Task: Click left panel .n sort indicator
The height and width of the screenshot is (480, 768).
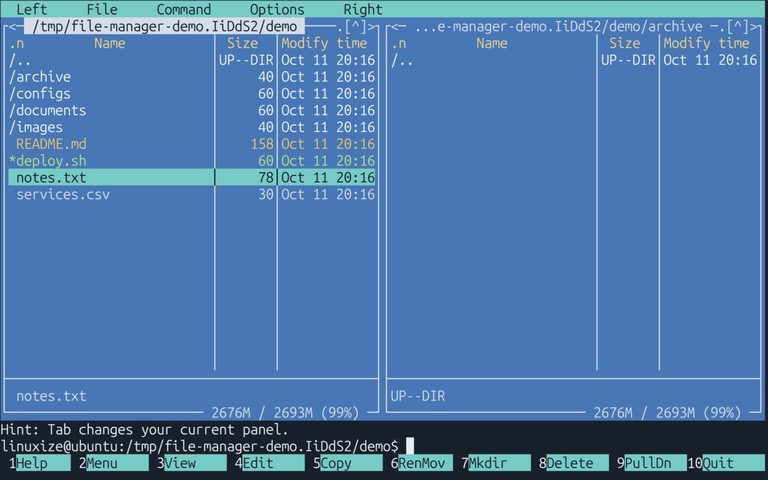Action: coord(16,43)
